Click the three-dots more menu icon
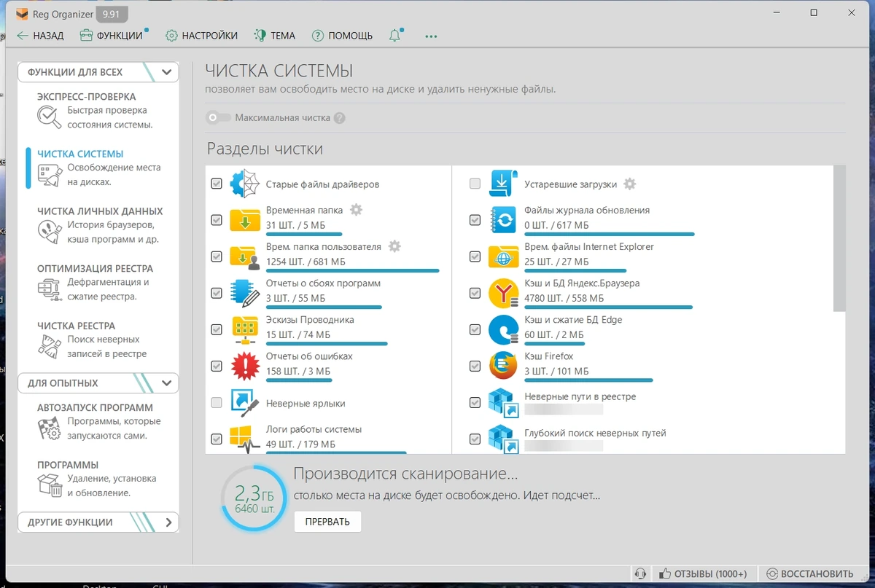This screenshot has width=875, height=588. click(x=431, y=36)
